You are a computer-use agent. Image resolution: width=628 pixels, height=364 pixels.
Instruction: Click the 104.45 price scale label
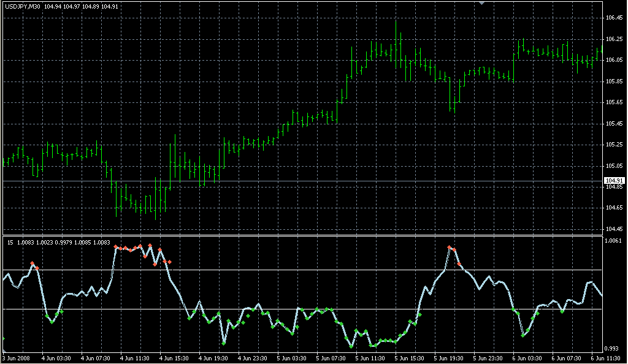pyautogui.click(x=614, y=229)
